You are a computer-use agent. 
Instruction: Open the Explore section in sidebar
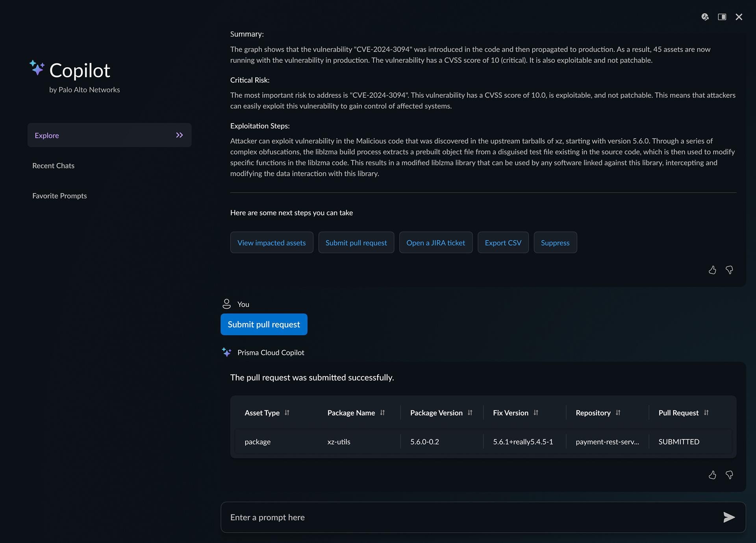click(109, 135)
